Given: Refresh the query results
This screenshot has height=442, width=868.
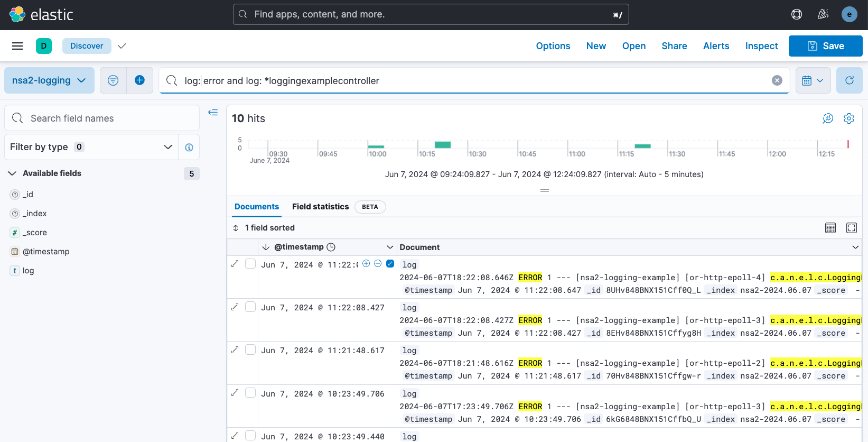Looking at the screenshot, I should click(x=850, y=80).
